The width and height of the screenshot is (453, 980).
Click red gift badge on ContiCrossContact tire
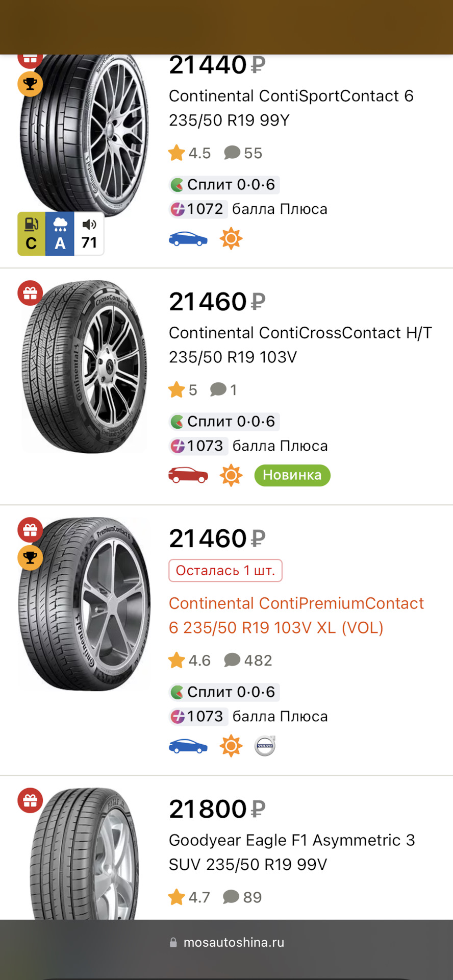click(x=30, y=293)
